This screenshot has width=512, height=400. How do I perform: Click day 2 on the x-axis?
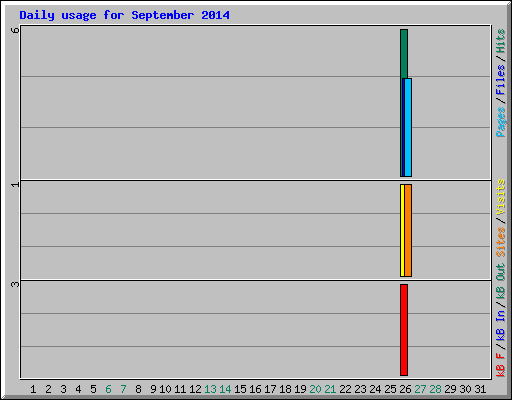coord(48,389)
